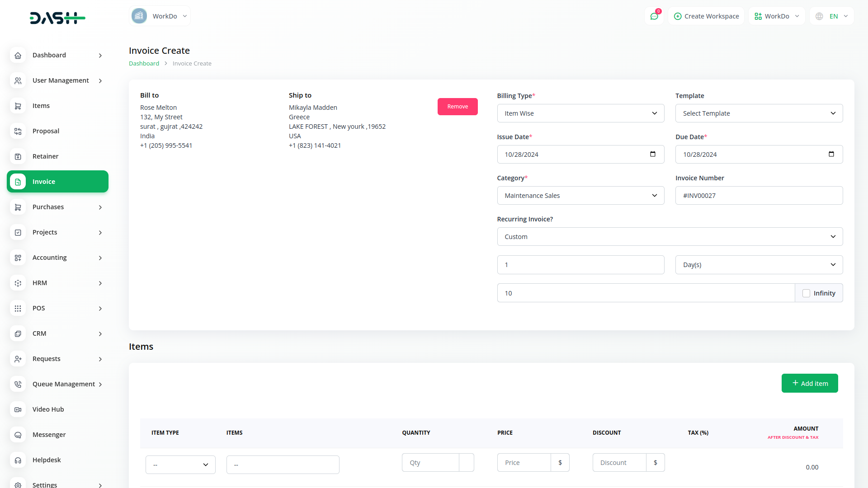This screenshot has height=488, width=868.
Task: Click the Helpdesk headset icon
Action: pos(18,460)
